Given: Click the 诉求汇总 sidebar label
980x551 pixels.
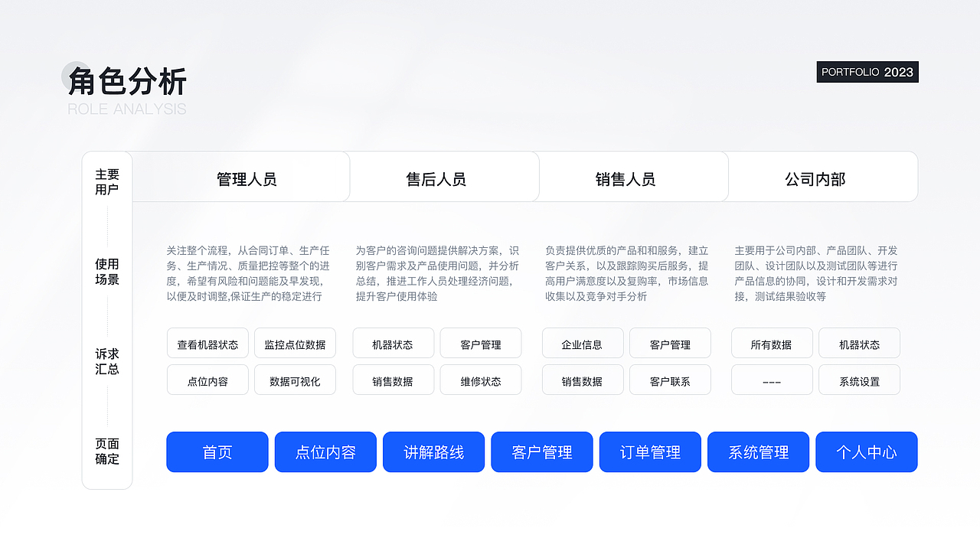Looking at the screenshot, I should click(x=107, y=361).
